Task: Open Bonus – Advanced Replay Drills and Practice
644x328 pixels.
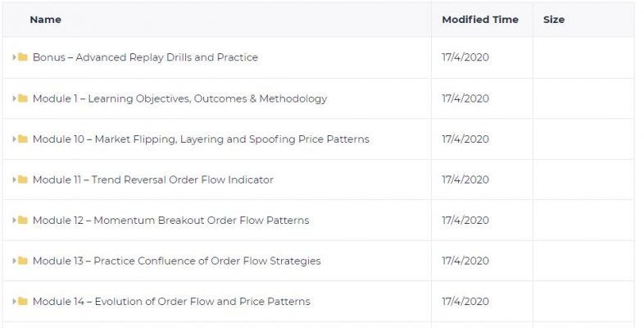Action: (x=145, y=57)
